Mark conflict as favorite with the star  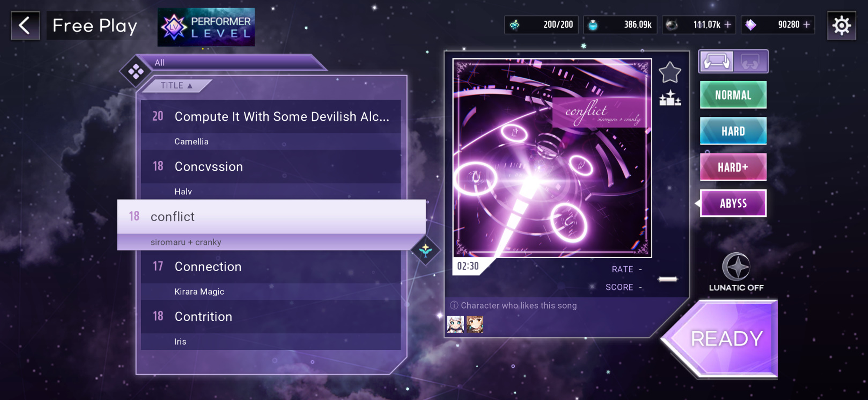coord(669,72)
